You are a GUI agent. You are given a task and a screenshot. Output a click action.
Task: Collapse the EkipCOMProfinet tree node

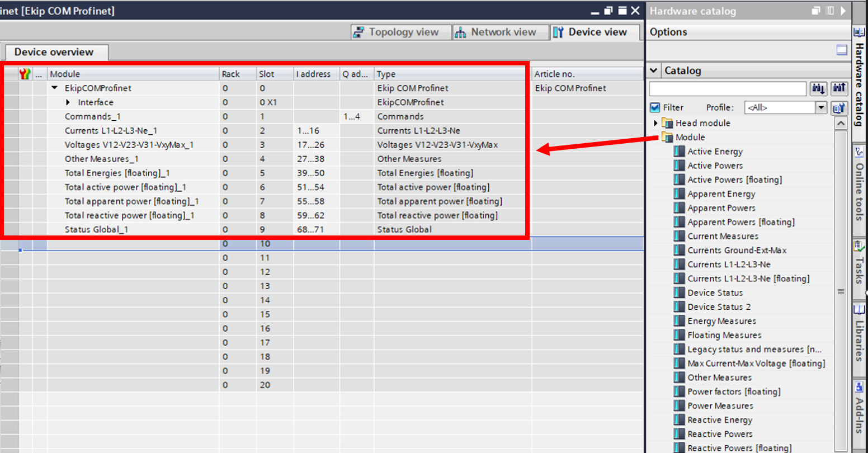55,88
